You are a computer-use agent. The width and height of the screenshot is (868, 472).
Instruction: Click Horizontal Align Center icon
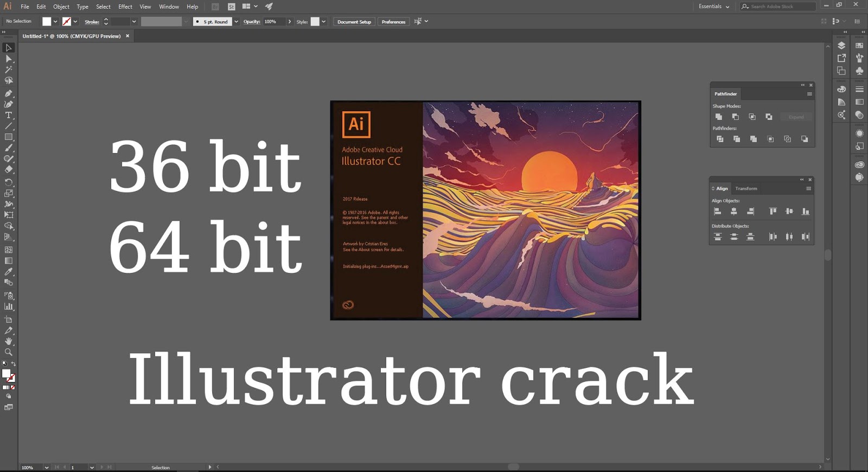click(x=734, y=211)
